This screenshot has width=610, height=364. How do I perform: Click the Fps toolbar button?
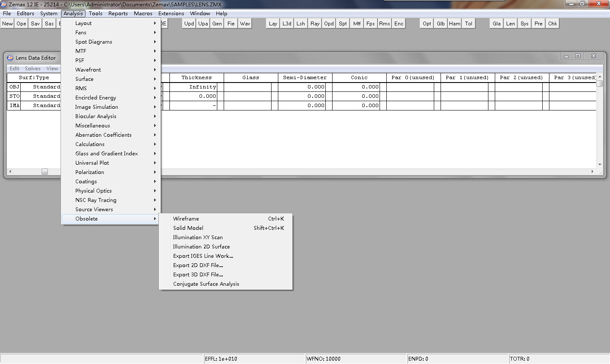[371, 24]
